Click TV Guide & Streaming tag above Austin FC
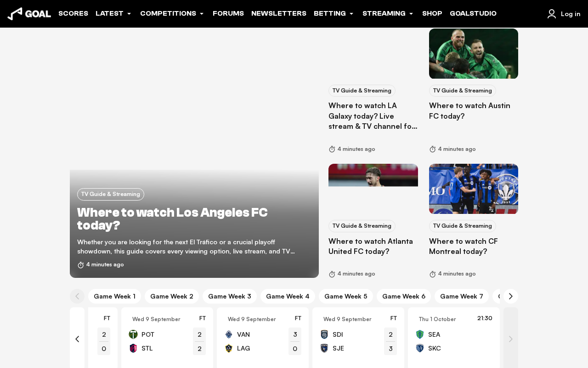 463,91
